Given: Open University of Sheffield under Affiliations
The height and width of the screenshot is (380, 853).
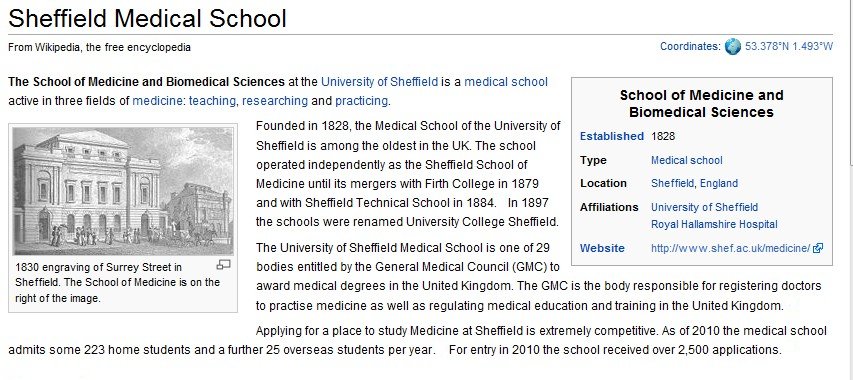Looking at the screenshot, I should (x=704, y=207).
